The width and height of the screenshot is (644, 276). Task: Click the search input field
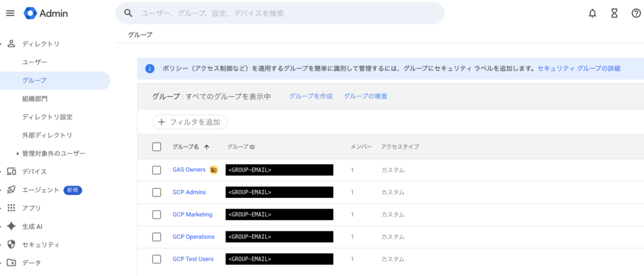(280, 13)
